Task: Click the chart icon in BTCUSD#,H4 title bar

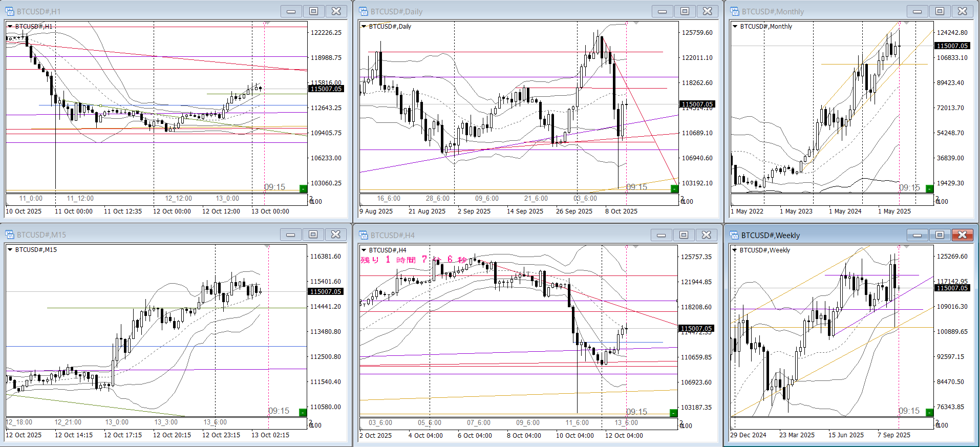Action: coord(364,235)
